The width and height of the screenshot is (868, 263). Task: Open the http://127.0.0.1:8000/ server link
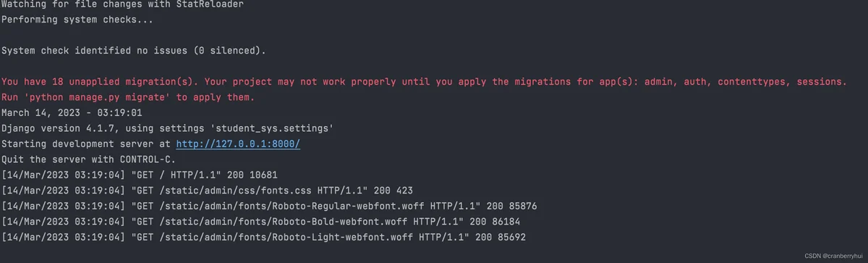tap(238, 144)
